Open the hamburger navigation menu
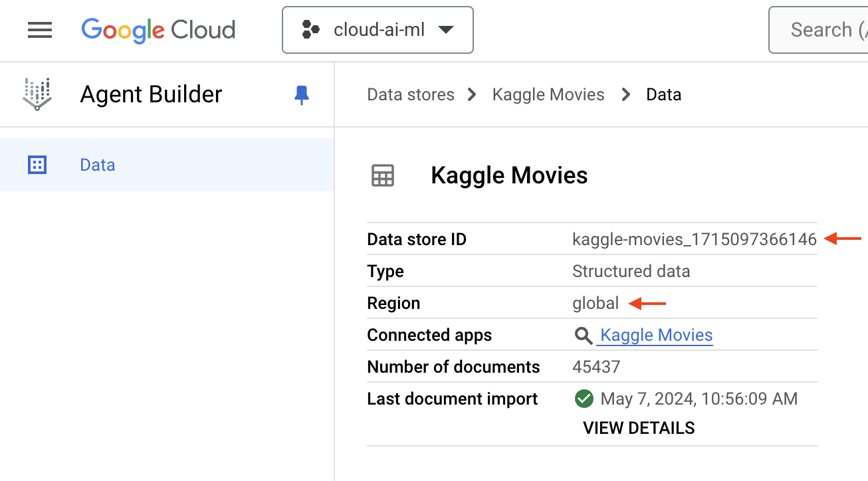The image size is (868, 481). (40, 30)
